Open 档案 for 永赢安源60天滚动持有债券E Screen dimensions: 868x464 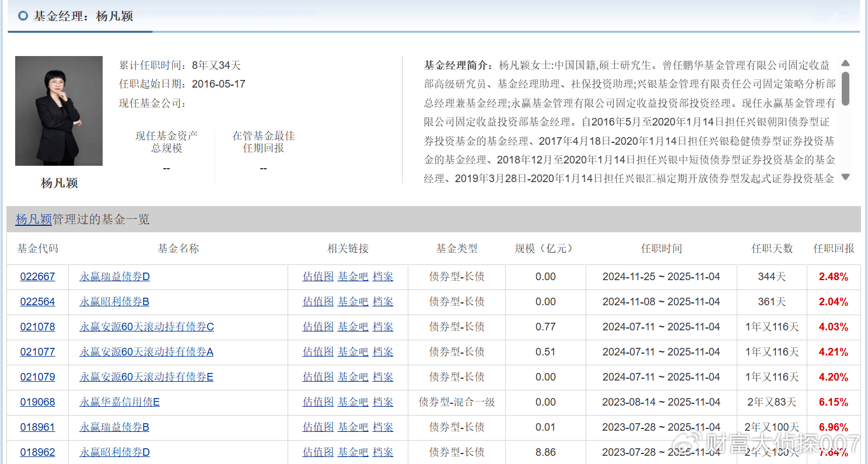[383, 377]
